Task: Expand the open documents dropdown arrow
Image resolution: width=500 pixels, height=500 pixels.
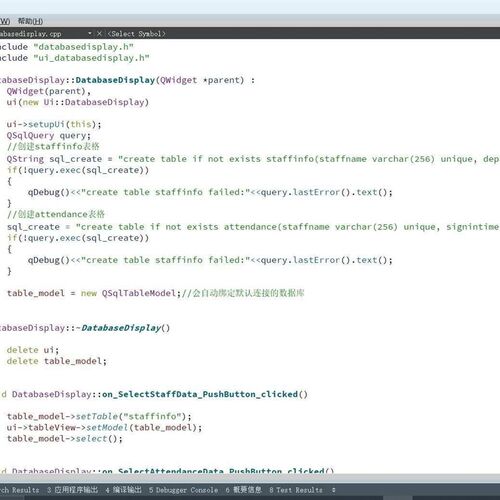Action: [x=90, y=33]
